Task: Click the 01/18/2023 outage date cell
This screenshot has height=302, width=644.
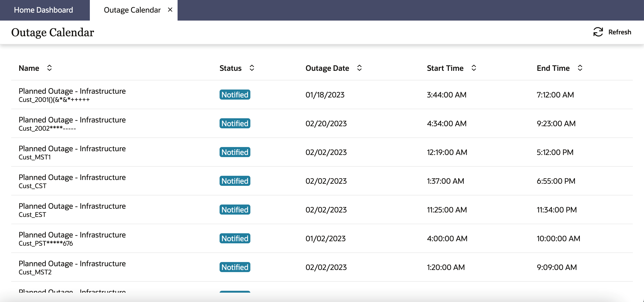Action: 325,95
